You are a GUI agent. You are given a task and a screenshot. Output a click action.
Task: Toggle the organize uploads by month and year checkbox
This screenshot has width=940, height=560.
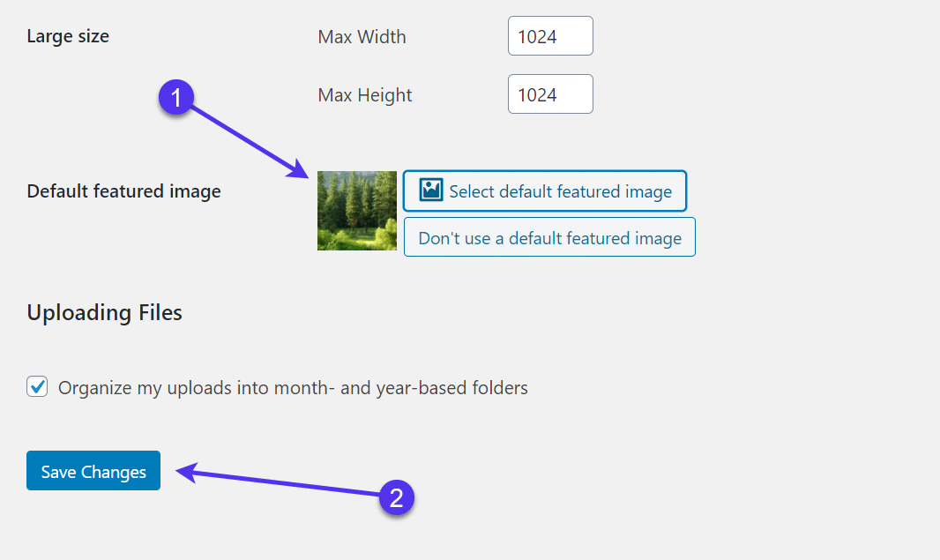click(x=37, y=387)
